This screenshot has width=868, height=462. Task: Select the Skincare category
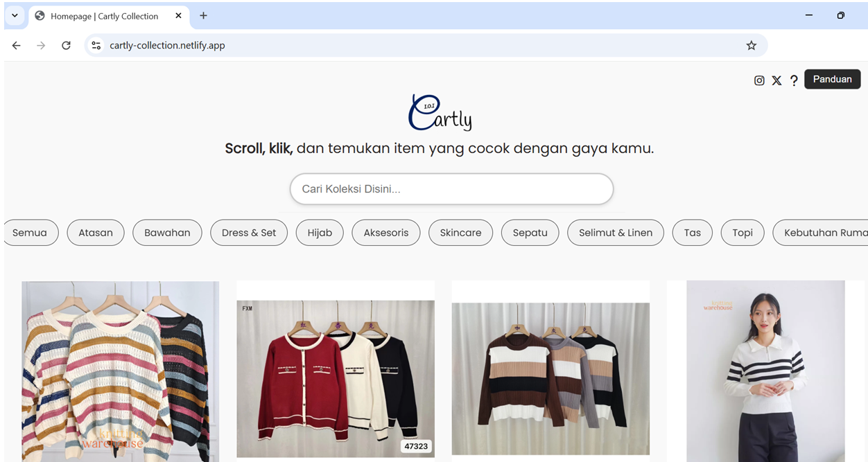pos(460,232)
